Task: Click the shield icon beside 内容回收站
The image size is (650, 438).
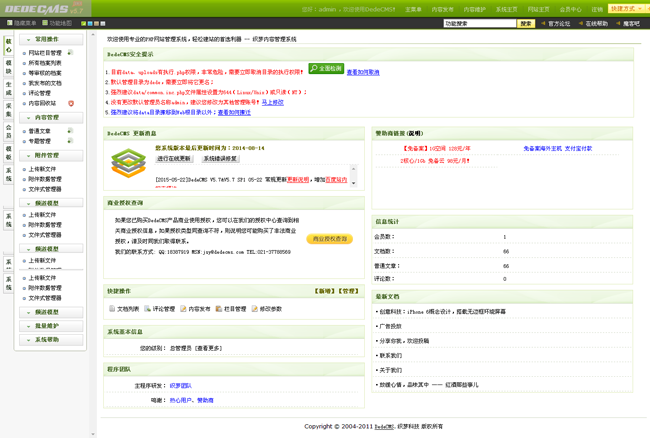Action: click(71, 103)
